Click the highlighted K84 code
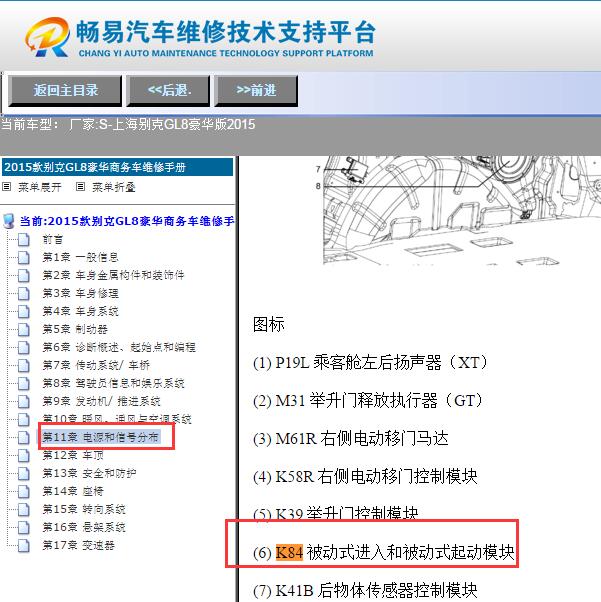Image resolution: width=601 pixels, height=602 pixels. pos(289,552)
